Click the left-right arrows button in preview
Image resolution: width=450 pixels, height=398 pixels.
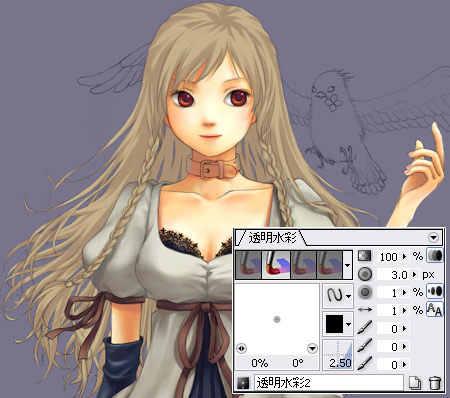(241, 348)
